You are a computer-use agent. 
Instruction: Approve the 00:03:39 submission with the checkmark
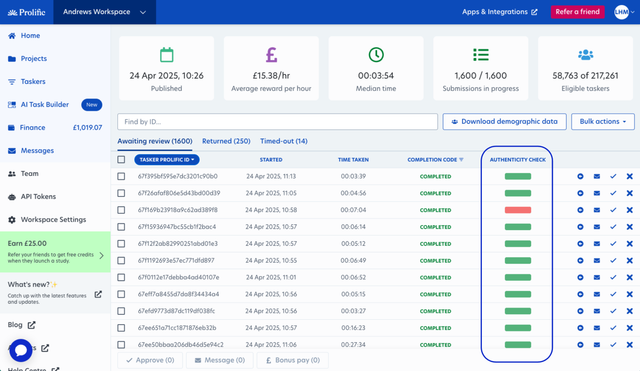coord(613,176)
